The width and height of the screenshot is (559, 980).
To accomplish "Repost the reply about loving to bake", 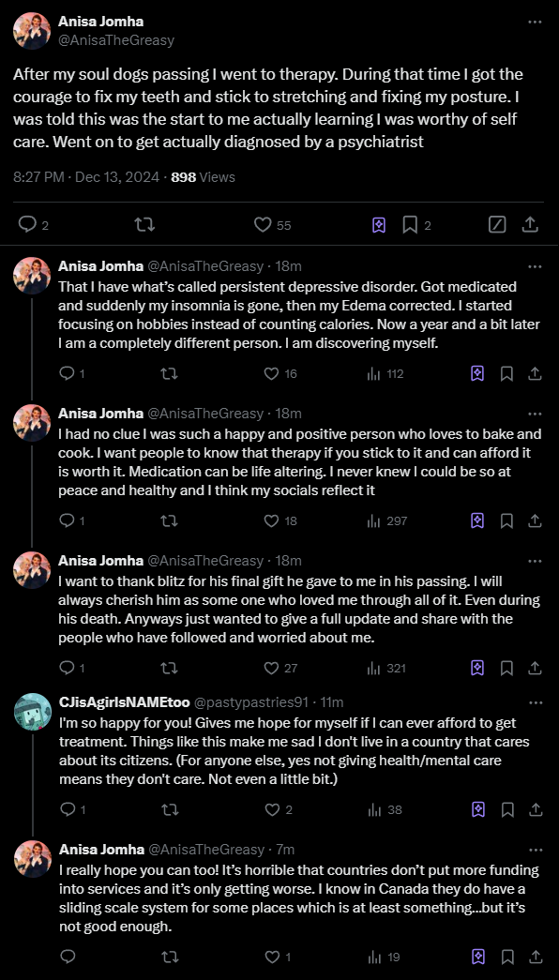I will coord(170,520).
